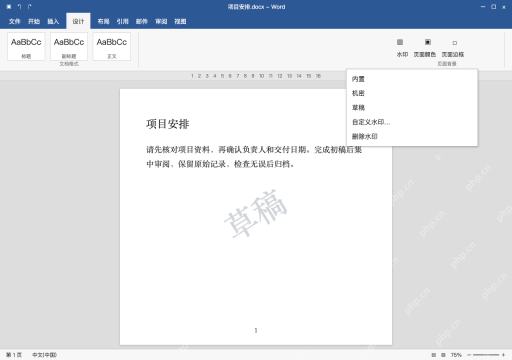The height and width of the screenshot is (360, 512).
Task: Switch to the 开始 tab
Action: tap(34, 21)
